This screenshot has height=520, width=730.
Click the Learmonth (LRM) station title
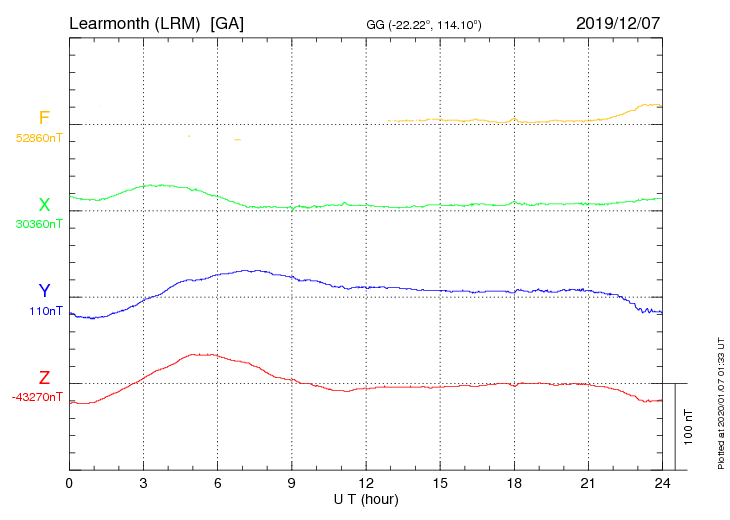point(135,23)
